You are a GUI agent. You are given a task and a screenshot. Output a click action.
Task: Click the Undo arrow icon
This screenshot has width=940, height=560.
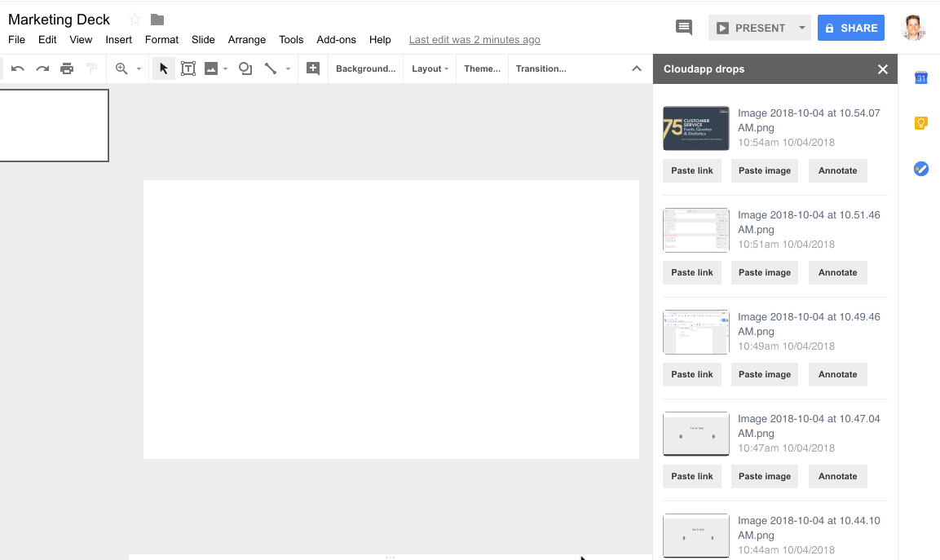click(x=18, y=68)
